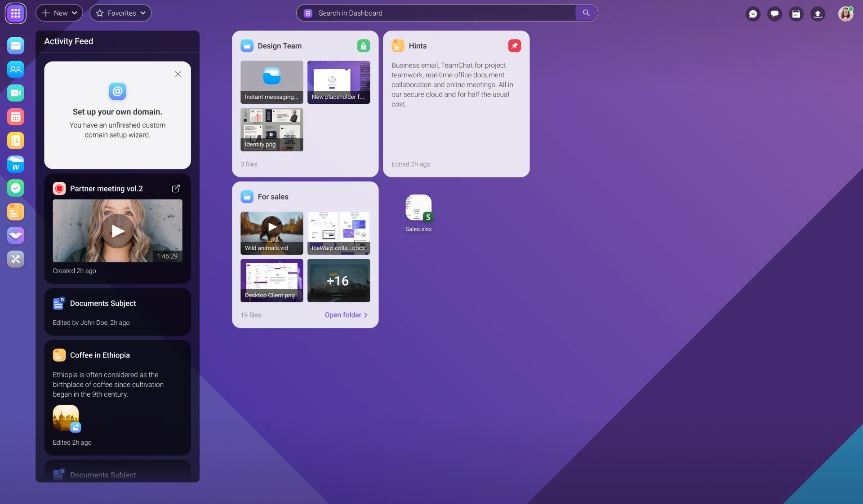The image size is (863, 504).
Task: Open Partner meeting vol.2 in new window
Action: 176,189
